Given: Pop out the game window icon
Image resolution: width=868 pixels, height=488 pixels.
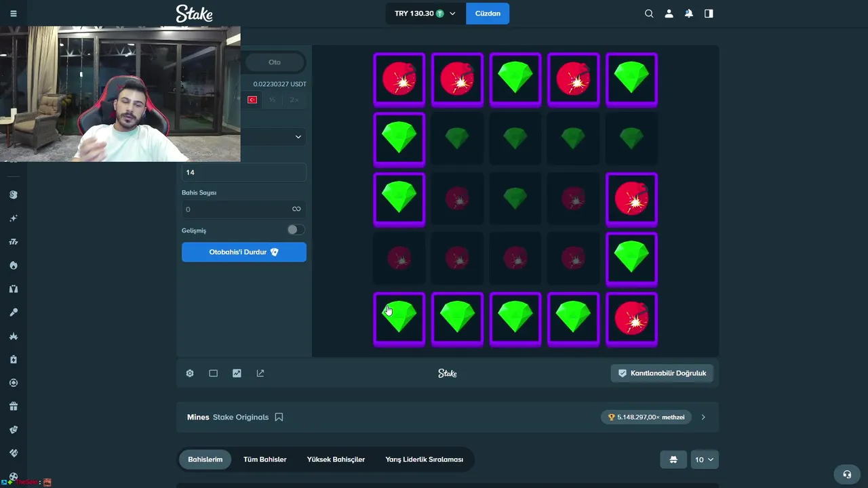Looking at the screenshot, I should point(260,373).
